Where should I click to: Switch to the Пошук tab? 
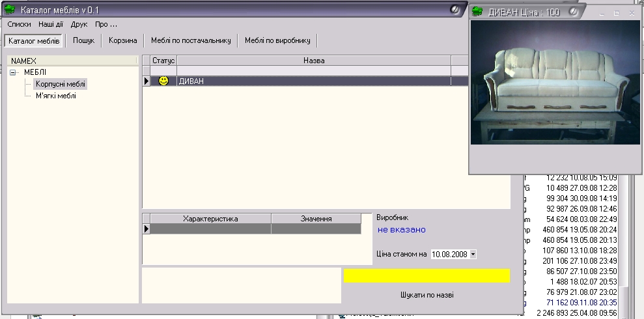pos(84,40)
